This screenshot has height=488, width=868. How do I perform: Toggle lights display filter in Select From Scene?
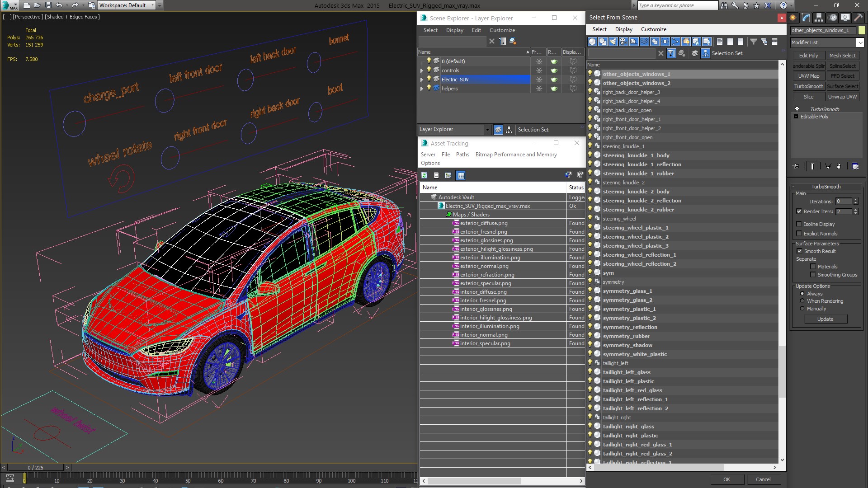[x=613, y=42]
